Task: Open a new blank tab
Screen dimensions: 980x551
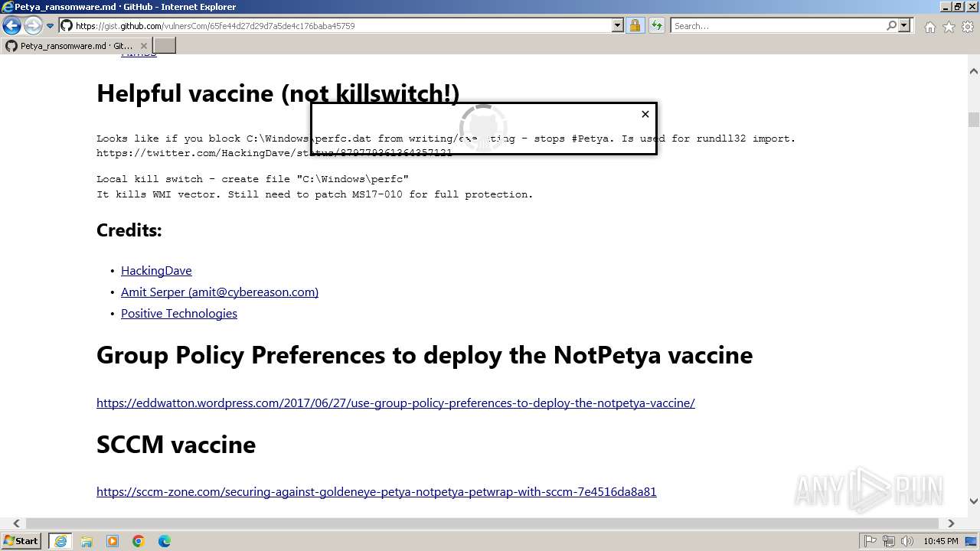Action: (165, 46)
